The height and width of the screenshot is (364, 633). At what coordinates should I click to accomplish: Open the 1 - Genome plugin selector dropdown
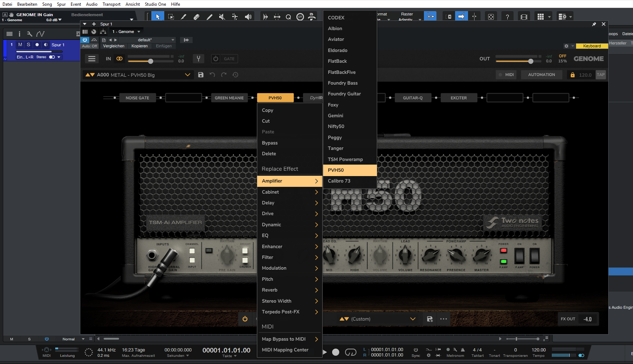pyautogui.click(x=126, y=32)
